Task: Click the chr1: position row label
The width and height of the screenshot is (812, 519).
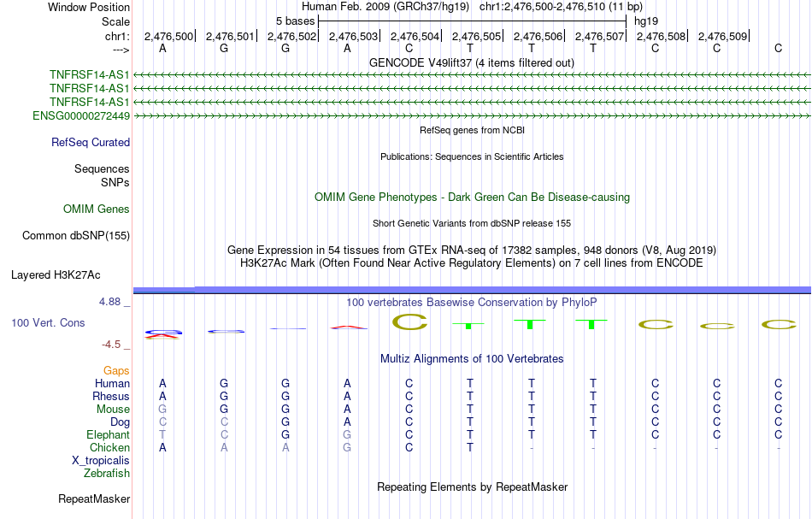Action: tap(117, 36)
